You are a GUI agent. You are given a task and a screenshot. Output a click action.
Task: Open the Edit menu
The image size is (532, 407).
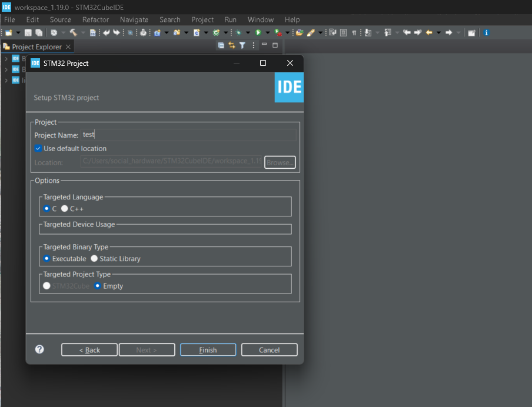pos(32,19)
